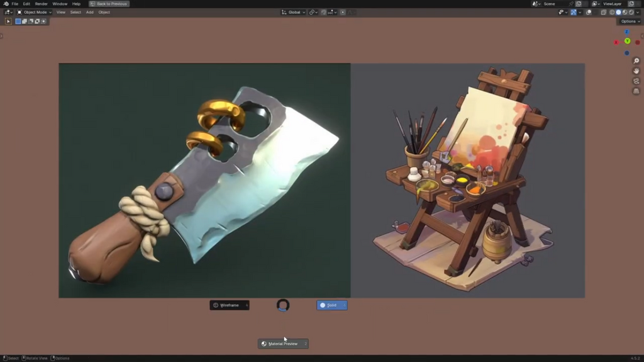Click the new scene icon
644x362 pixels.
click(x=579, y=4)
